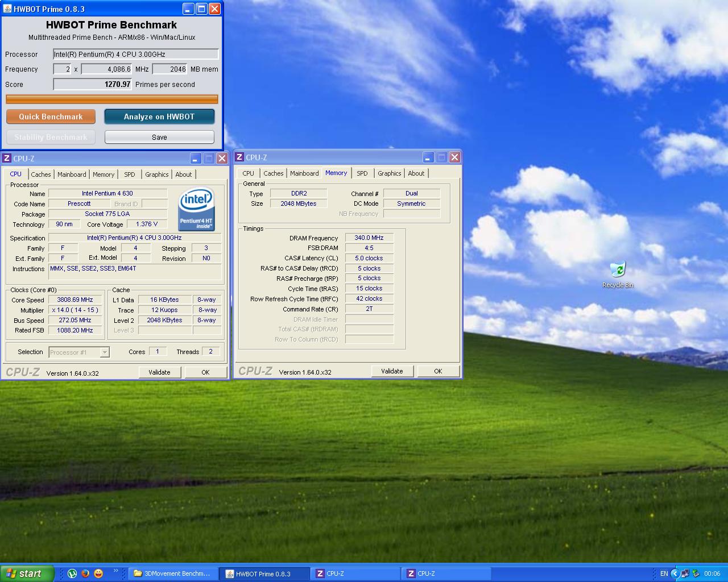Click the Rated FSB value 1088.20 MHz

coord(75,330)
